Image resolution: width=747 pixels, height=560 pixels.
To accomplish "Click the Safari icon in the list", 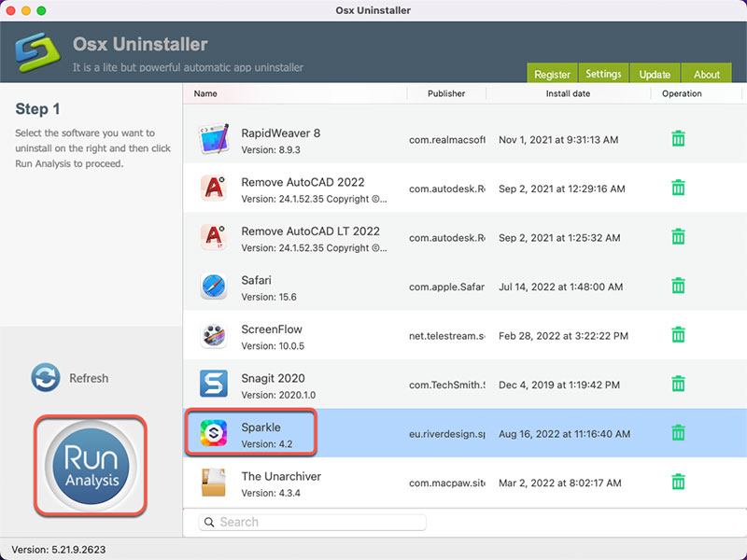I will pyautogui.click(x=214, y=286).
